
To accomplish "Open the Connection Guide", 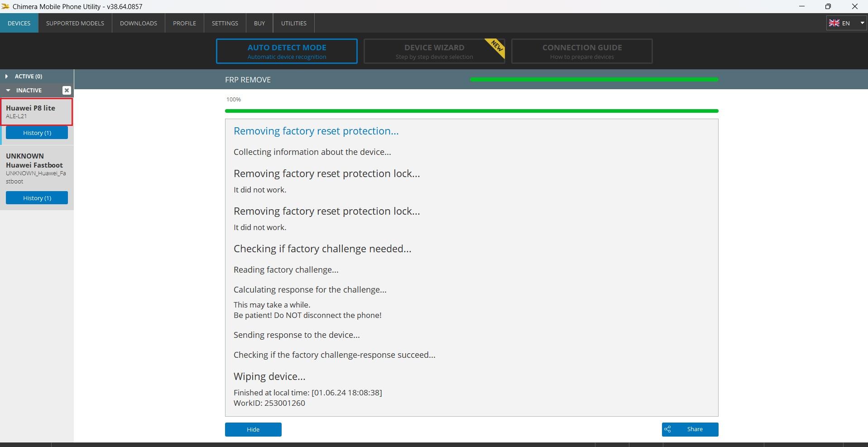I will point(582,51).
